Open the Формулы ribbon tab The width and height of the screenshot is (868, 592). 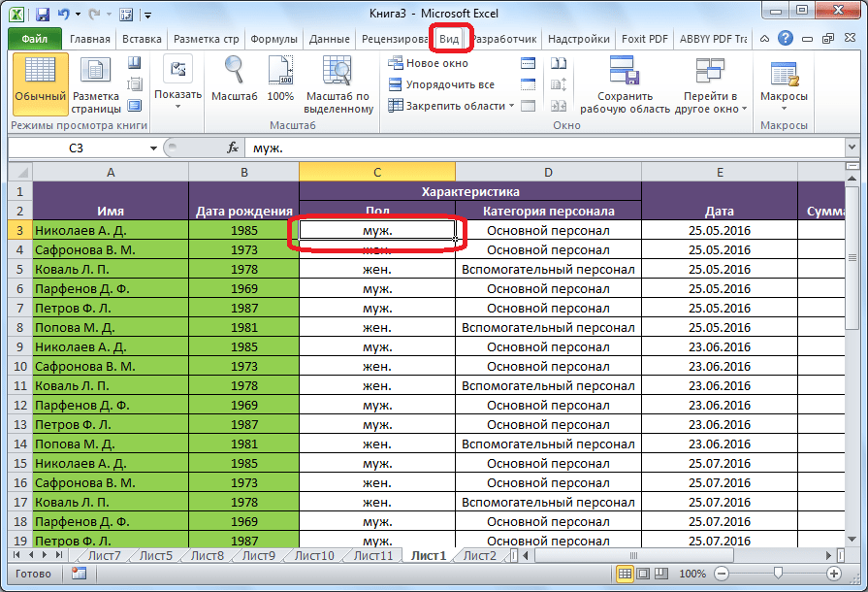point(273,39)
